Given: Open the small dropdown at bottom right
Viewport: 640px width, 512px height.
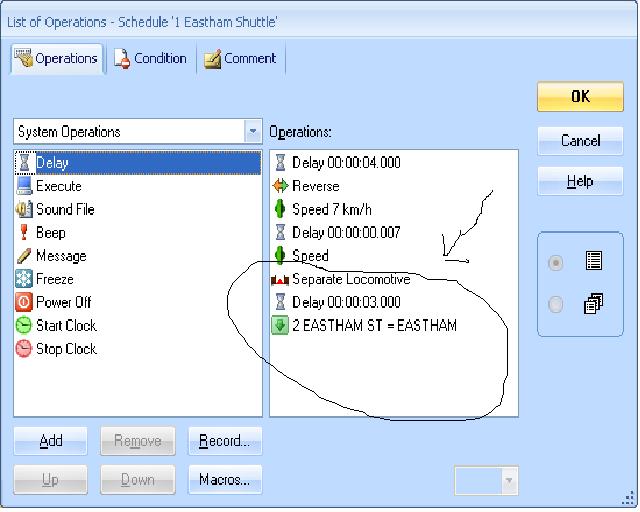Looking at the screenshot, I should 510,481.
